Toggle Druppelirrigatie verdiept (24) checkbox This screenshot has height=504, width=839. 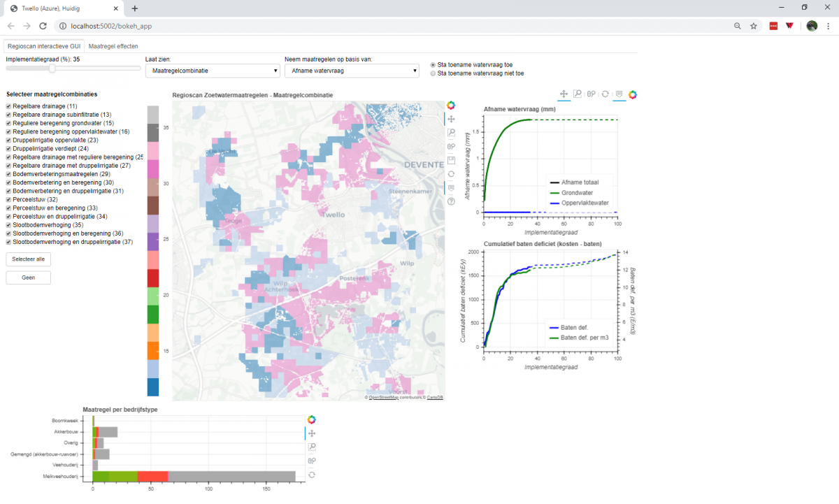click(x=8, y=148)
